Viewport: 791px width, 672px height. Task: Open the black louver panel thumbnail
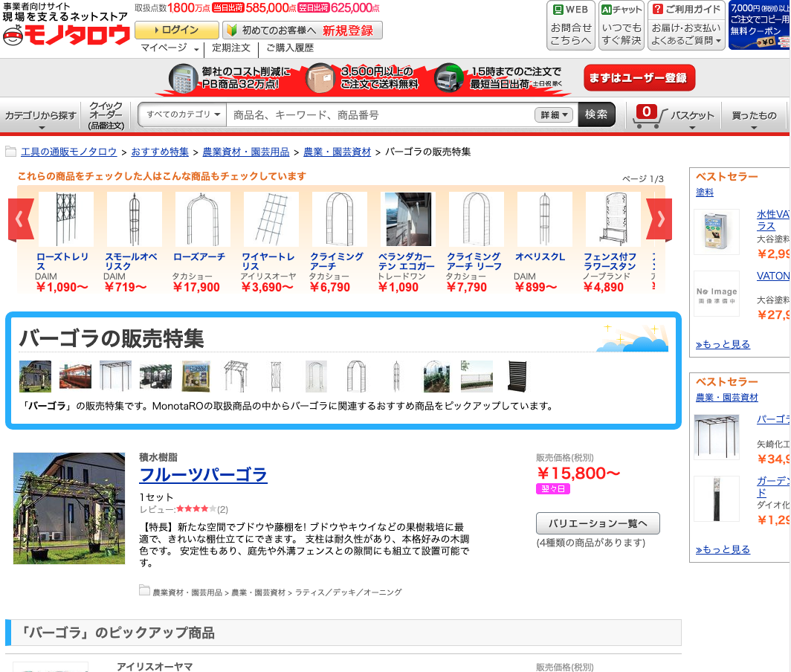coord(517,376)
